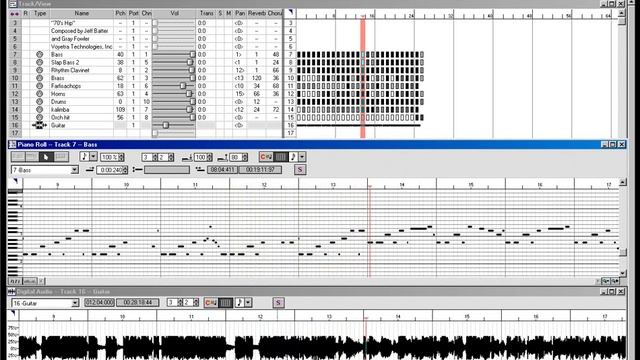640x360 pixels.
Task: Click the grid icon in Piano Roll toolbar
Action: 281,157
